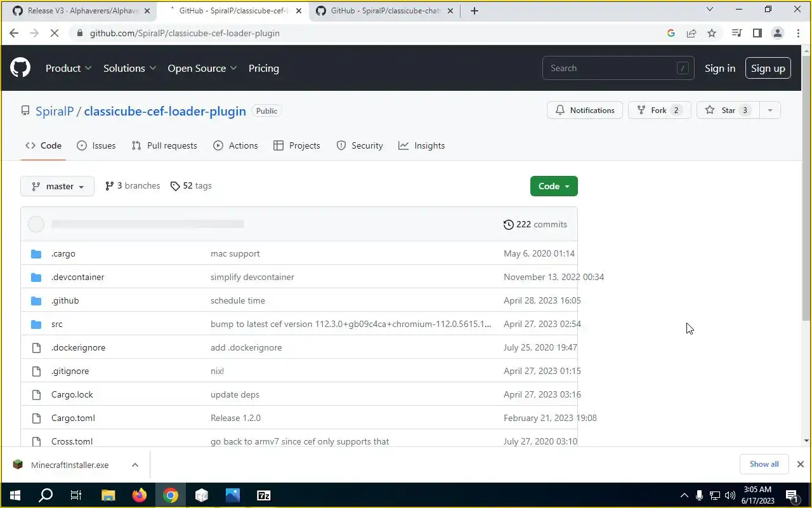This screenshot has width=812, height=508.
Task: Open File Explorer from the taskbar
Action: click(108, 495)
